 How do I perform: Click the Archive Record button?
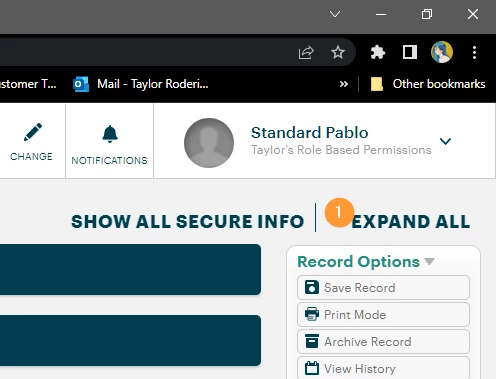click(x=383, y=342)
